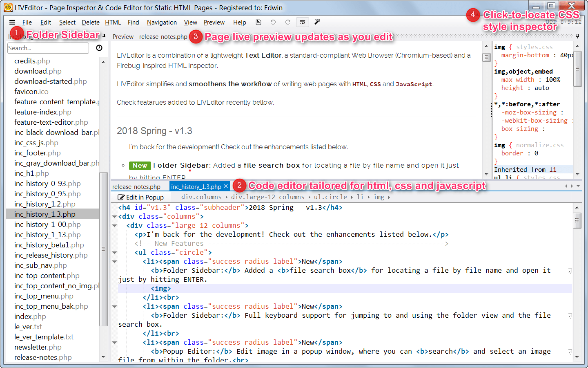Open feature-index.php in the sidebar
The height and width of the screenshot is (368, 588).
(43, 112)
